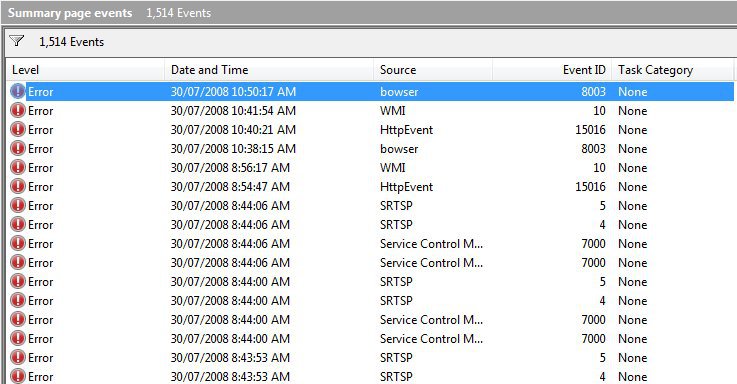Select date cell '30/07/2008 10:40:21 AM'
Screen dimensions: 737x384
tap(233, 129)
